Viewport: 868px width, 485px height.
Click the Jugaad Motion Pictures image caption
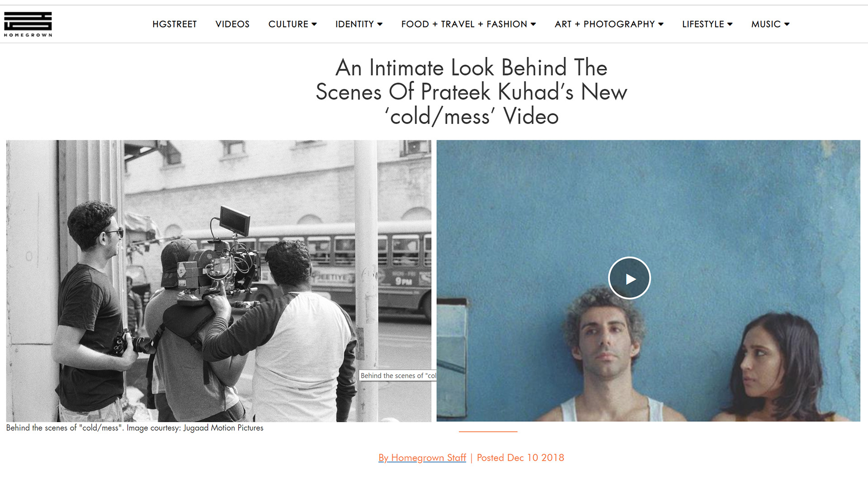click(x=135, y=428)
